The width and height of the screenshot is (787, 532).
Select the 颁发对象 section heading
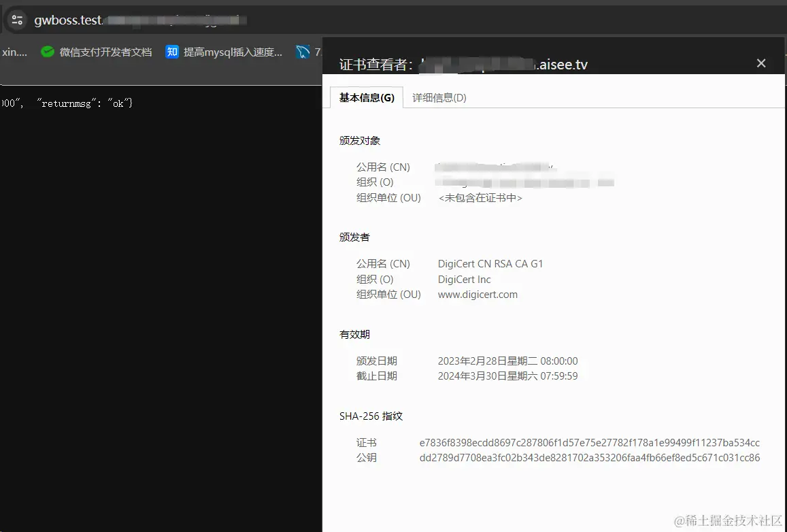click(x=359, y=141)
